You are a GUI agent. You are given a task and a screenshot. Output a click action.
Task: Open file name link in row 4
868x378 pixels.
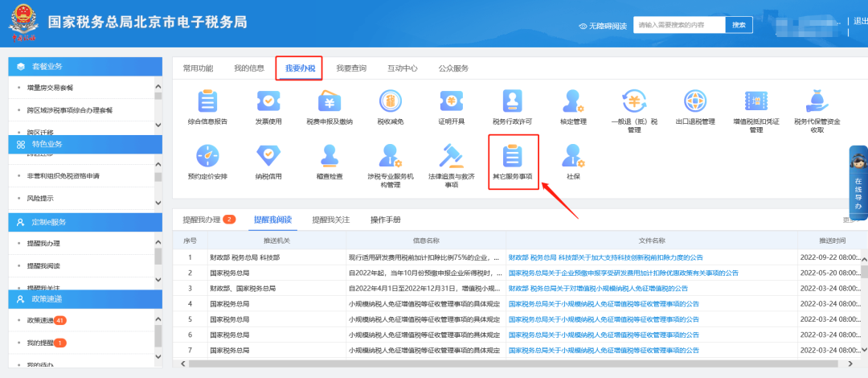[x=604, y=304]
